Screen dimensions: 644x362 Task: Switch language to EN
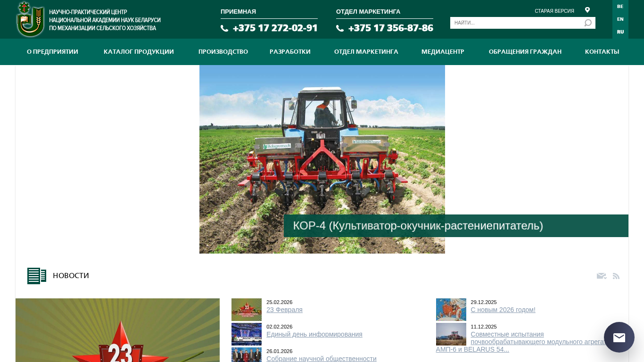point(620,19)
